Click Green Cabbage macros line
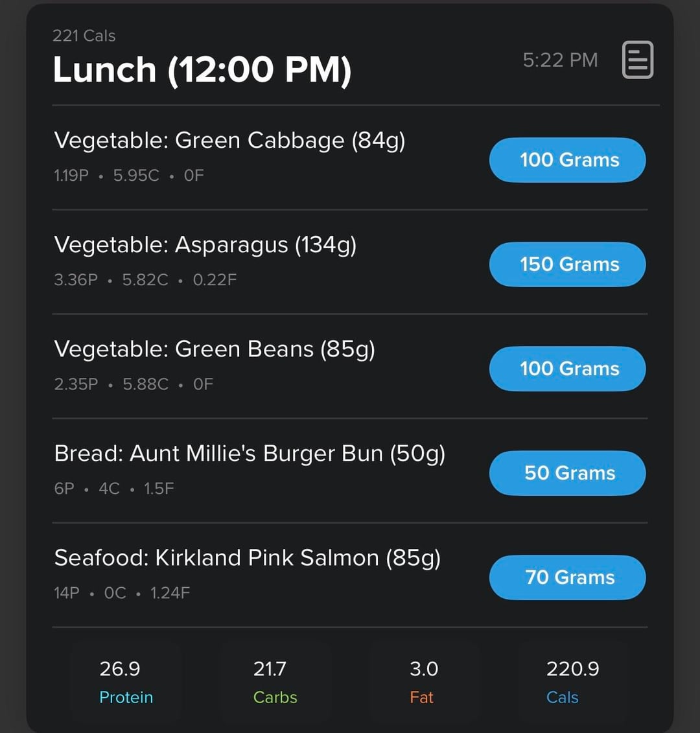The width and height of the screenshot is (700, 733). point(128,176)
